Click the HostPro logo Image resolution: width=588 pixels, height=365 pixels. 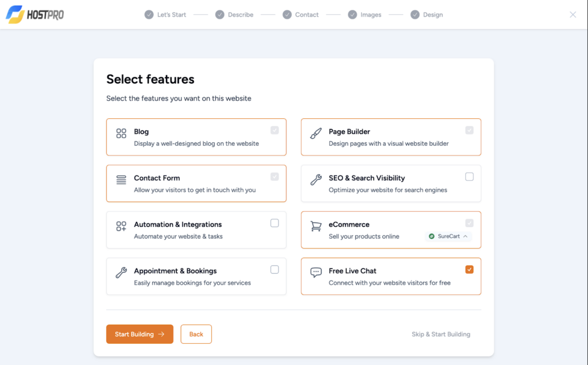34,14
